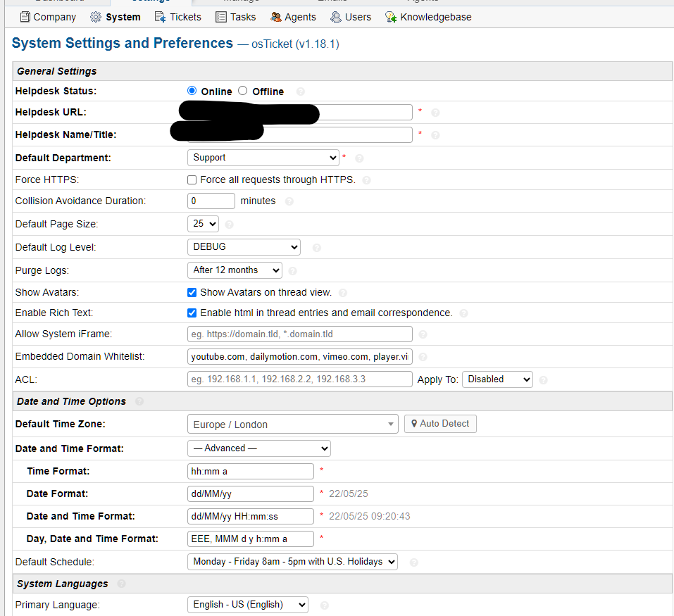Select the Offline helpdesk status radio button
This screenshot has width=674, height=616.
243,91
